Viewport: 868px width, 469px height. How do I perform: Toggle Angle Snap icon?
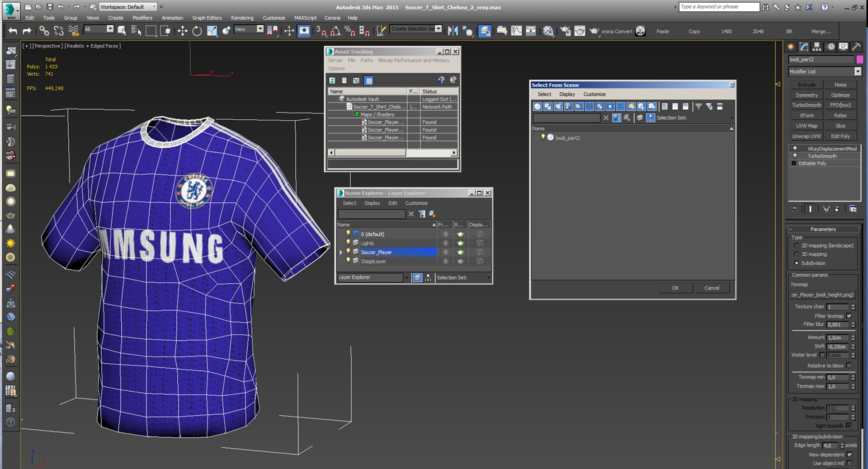335,31
